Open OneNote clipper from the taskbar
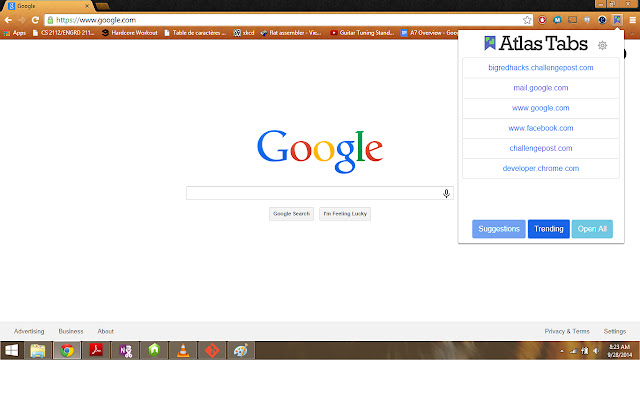 [125, 350]
